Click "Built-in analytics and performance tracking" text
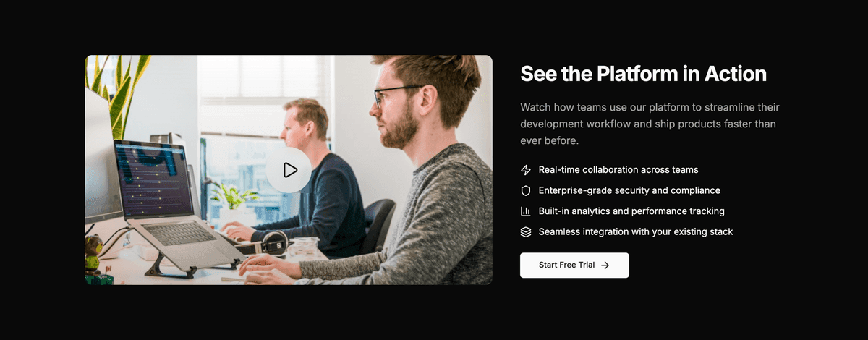This screenshot has width=868, height=340. click(631, 211)
